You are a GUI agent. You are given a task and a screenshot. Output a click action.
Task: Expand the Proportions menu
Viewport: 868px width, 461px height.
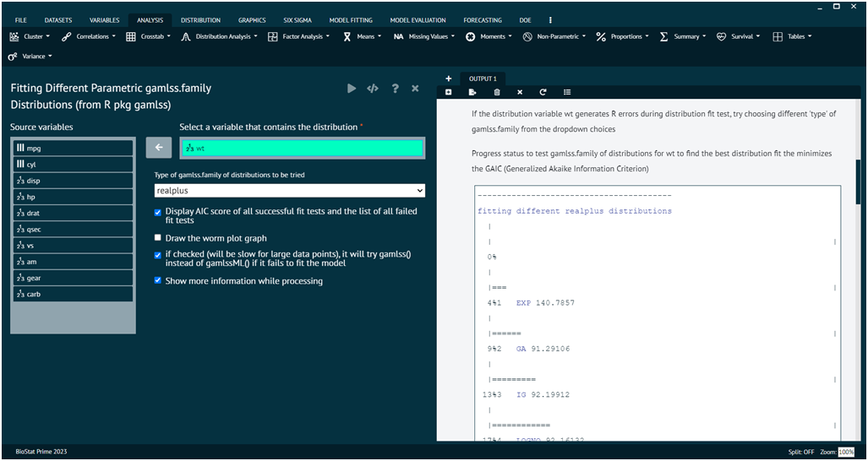[624, 36]
